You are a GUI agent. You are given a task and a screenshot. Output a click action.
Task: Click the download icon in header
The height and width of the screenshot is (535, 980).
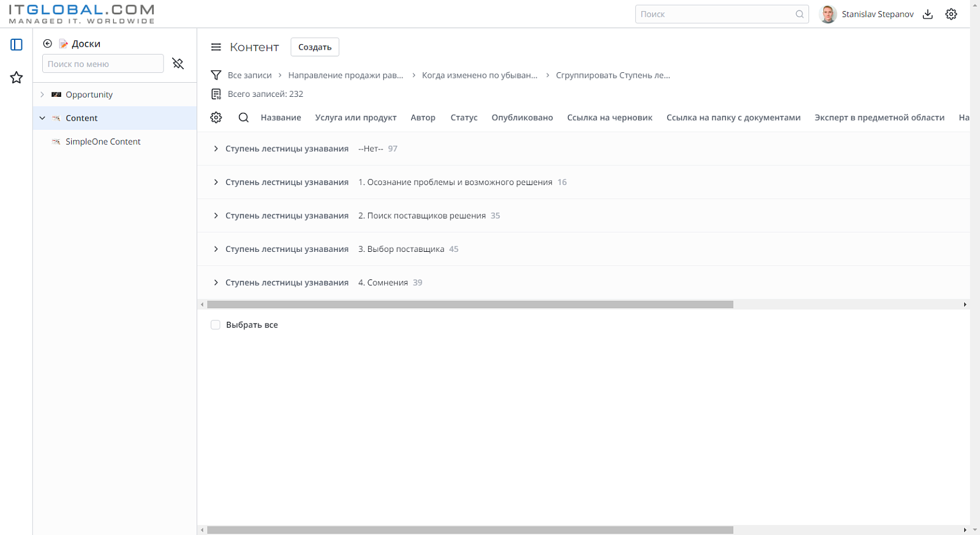928,14
